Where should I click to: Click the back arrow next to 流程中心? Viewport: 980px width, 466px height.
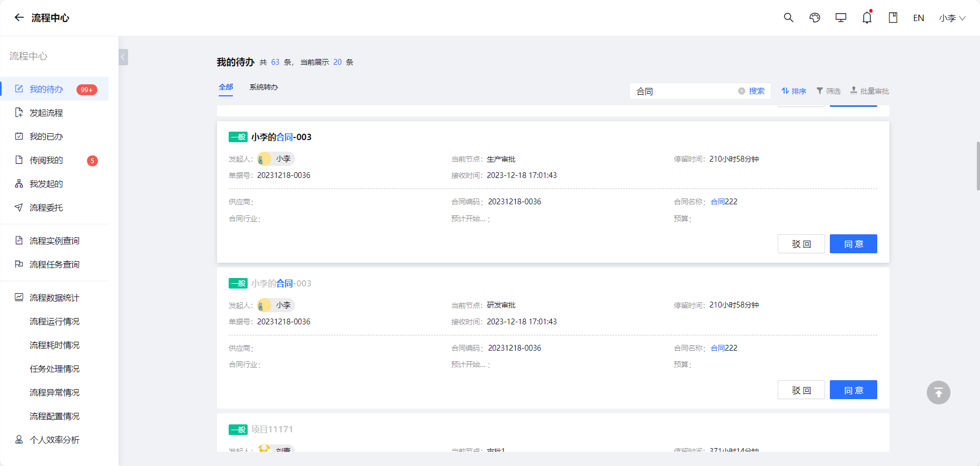click(x=19, y=17)
